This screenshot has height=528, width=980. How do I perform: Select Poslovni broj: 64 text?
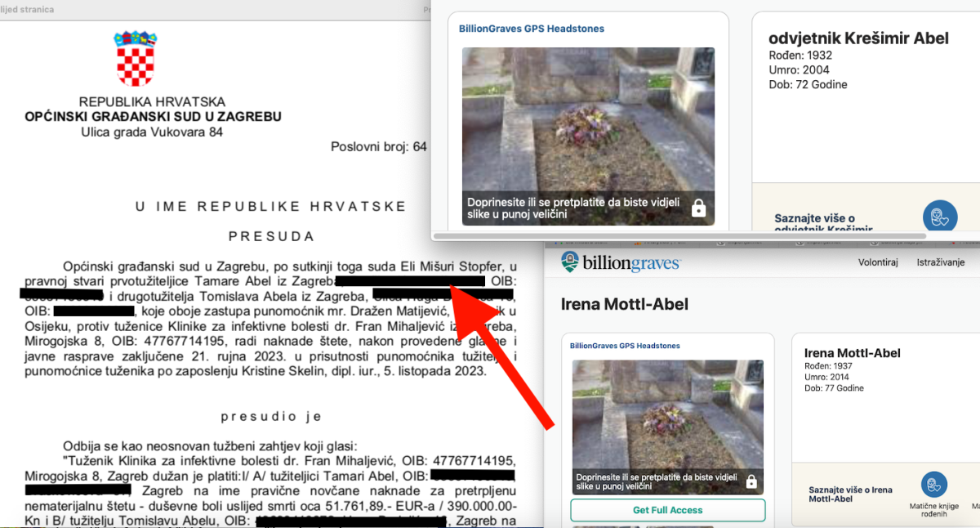(379, 147)
